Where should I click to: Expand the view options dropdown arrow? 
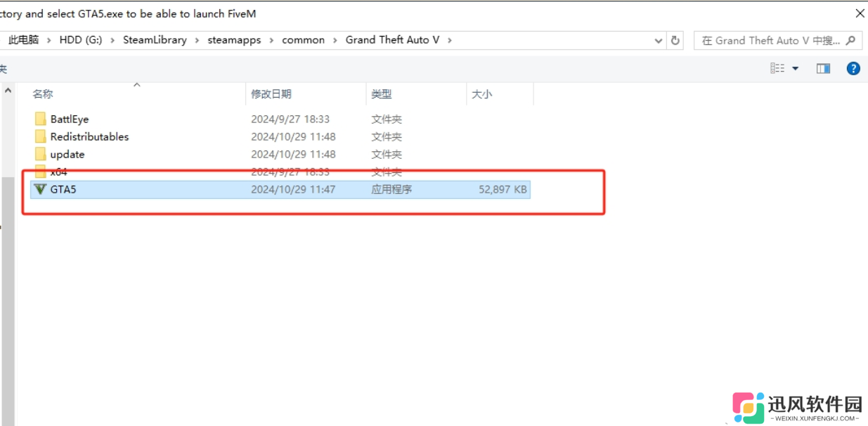[x=796, y=68]
